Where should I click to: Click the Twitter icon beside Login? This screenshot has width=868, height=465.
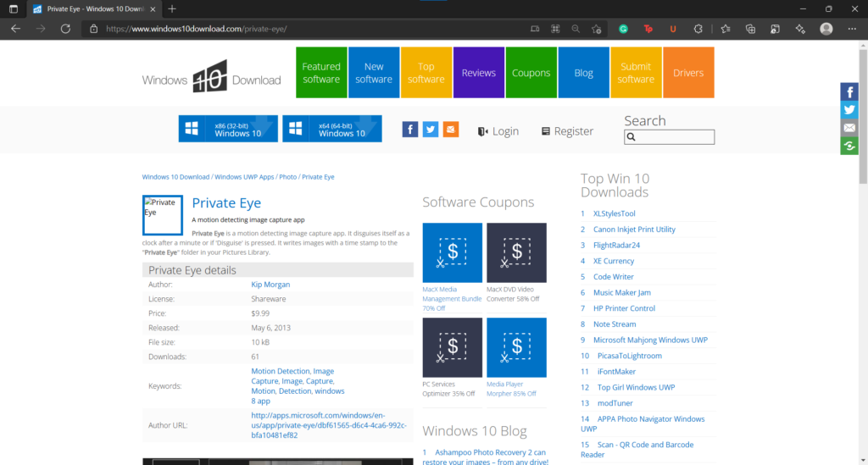tap(430, 130)
